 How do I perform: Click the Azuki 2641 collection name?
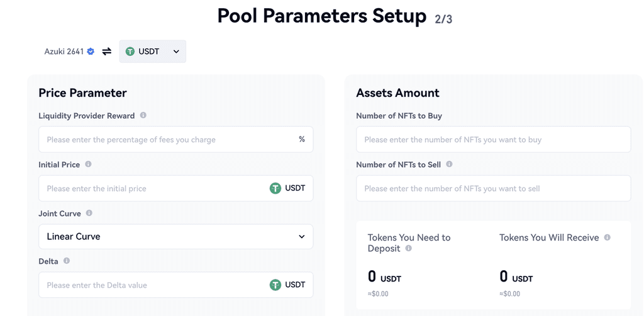[64, 52]
